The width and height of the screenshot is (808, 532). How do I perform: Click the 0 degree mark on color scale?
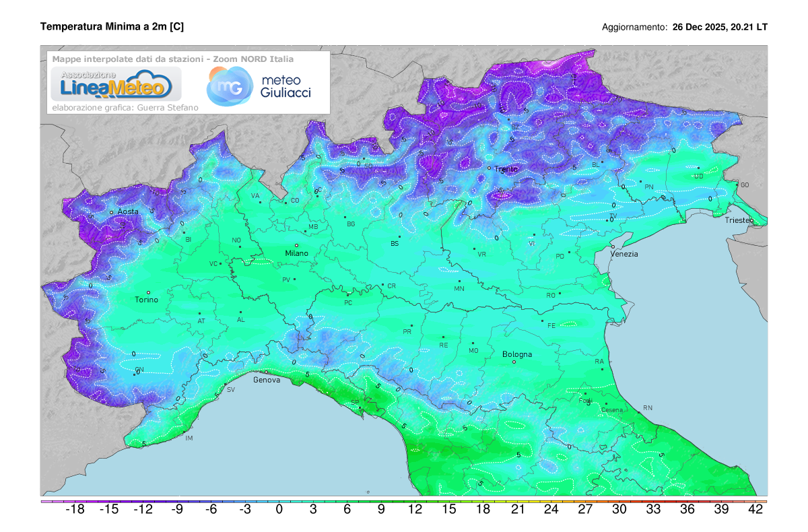(279, 510)
